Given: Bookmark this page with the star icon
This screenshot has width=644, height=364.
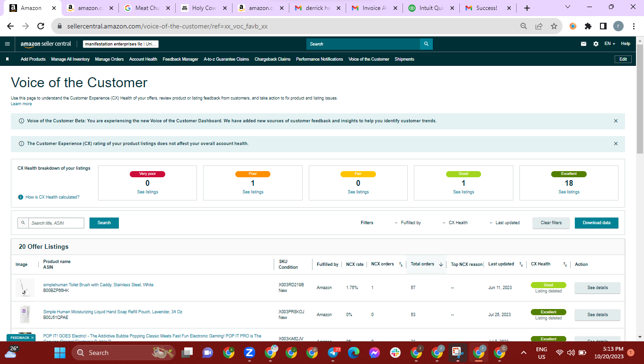Looking at the screenshot, I should [554, 27].
